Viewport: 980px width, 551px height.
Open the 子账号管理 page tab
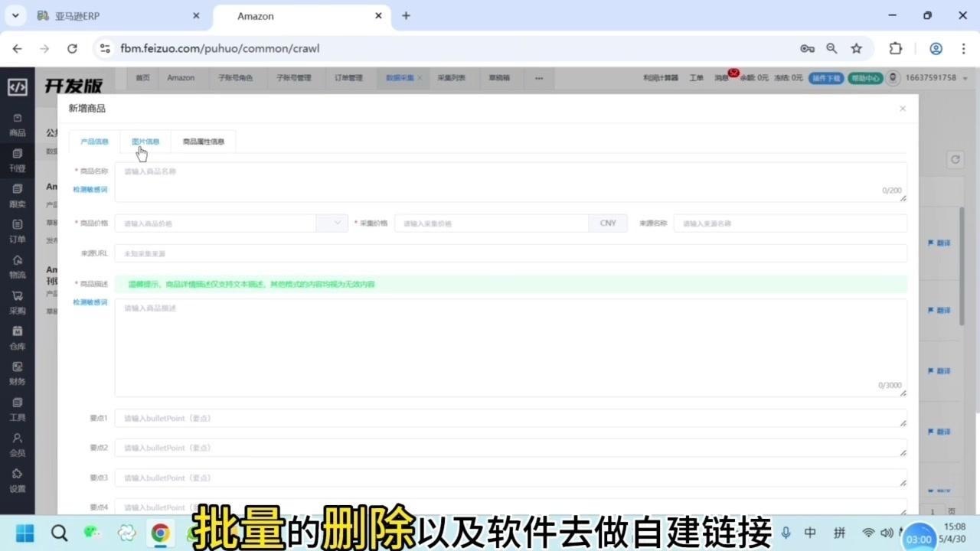(293, 78)
